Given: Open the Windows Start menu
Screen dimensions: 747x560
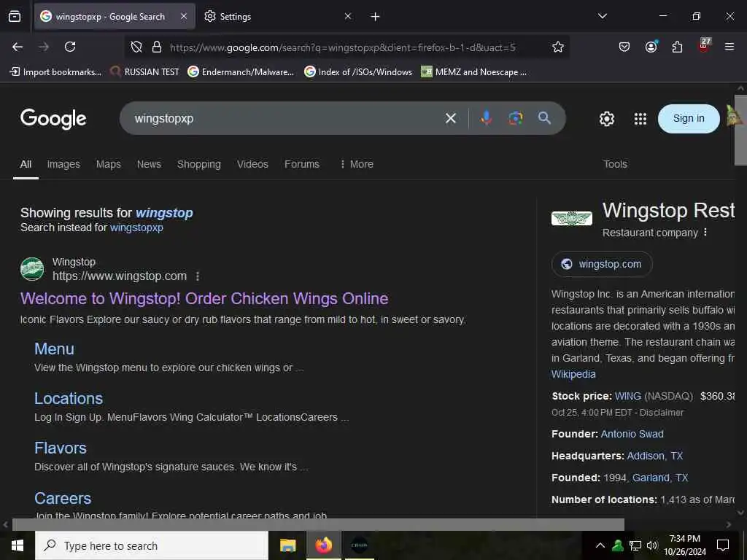Looking at the screenshot, I should click(18, 545).
